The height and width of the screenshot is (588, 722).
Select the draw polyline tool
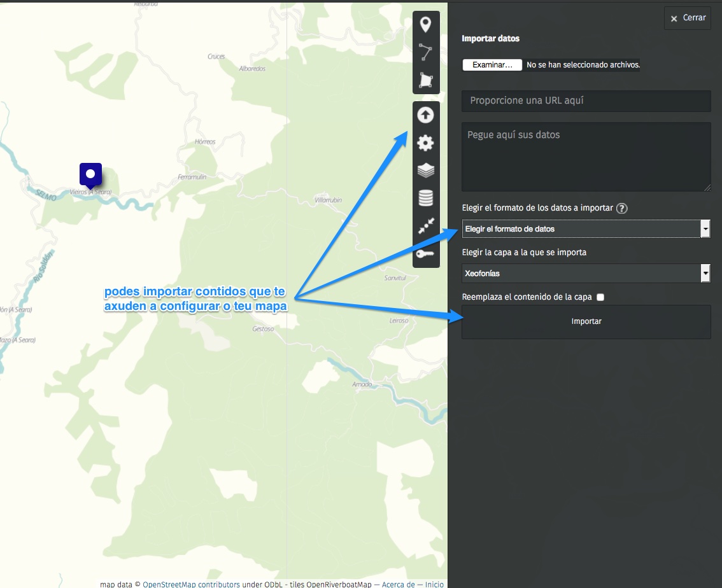coord(425,53)
